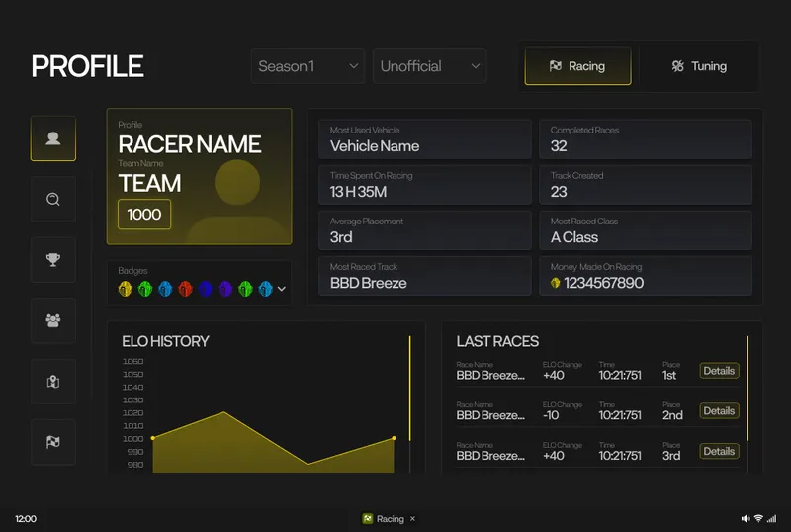Click the coin icon beside 1234567890
The height and width of the screenshot is (532, 791).
pyautogui.click(x=556, y=283)
